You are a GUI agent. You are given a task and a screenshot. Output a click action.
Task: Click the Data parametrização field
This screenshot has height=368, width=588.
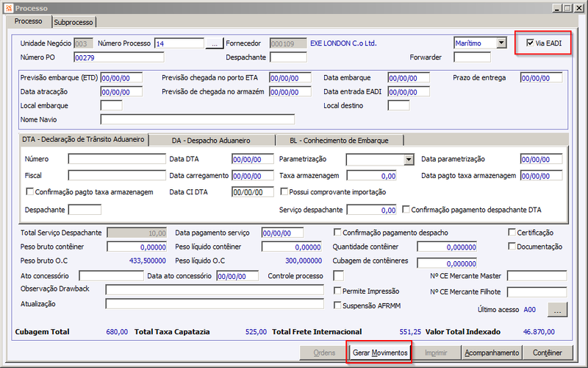(542, 159)
